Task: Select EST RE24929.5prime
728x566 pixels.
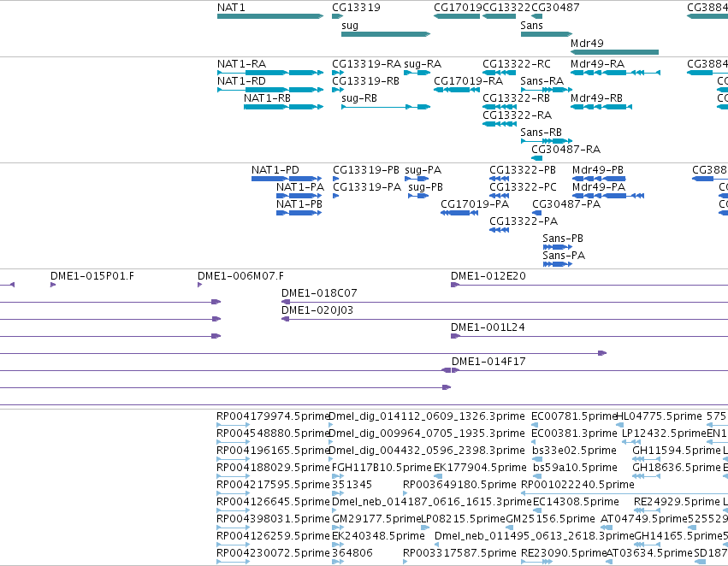Action: pos(648,510)
